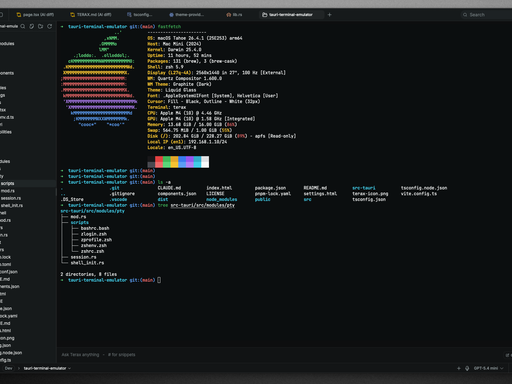Click 'node_modules' in ls output
Viewport: 512px width, 384px height.
click(x=222, y=199)
